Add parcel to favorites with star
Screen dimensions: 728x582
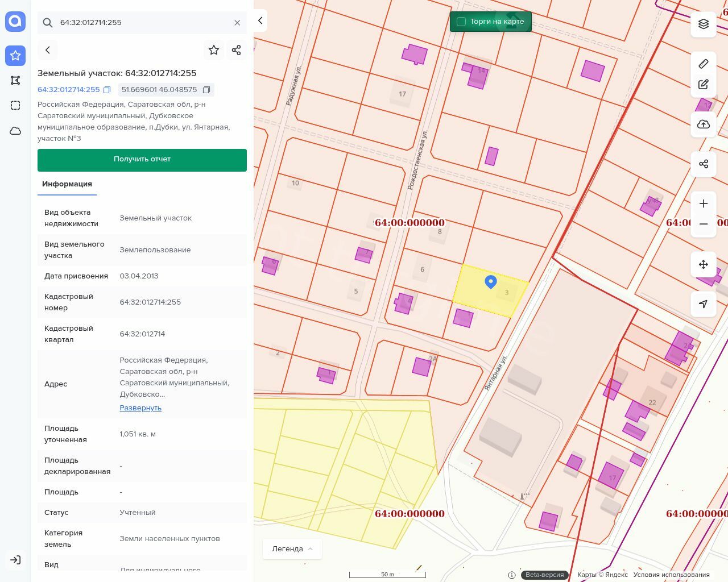click(214, 50)
